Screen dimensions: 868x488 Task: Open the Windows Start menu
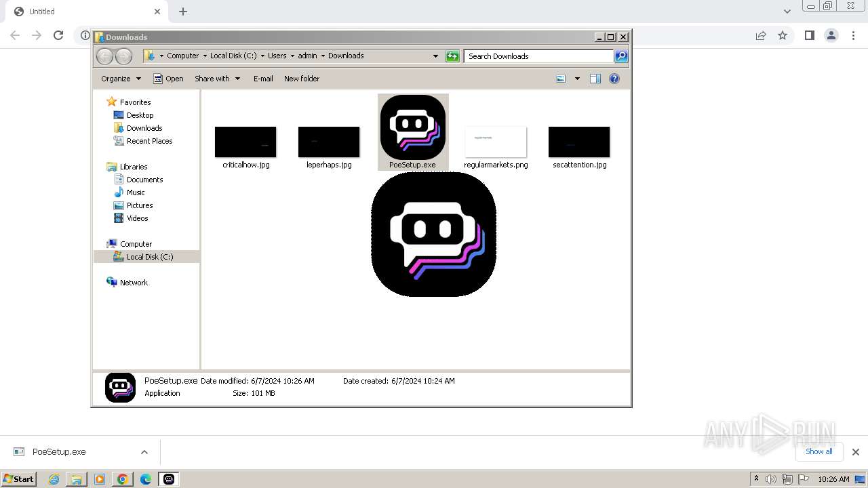(x=18, y=479)
